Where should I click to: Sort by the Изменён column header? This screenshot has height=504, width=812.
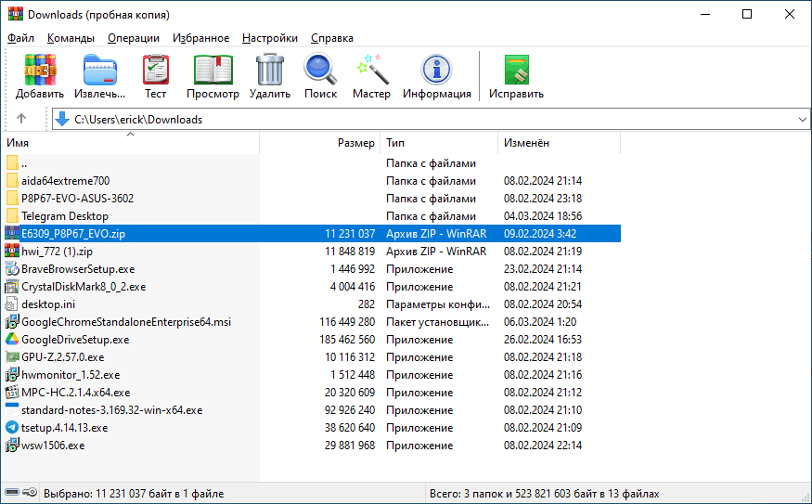[560, 143]
